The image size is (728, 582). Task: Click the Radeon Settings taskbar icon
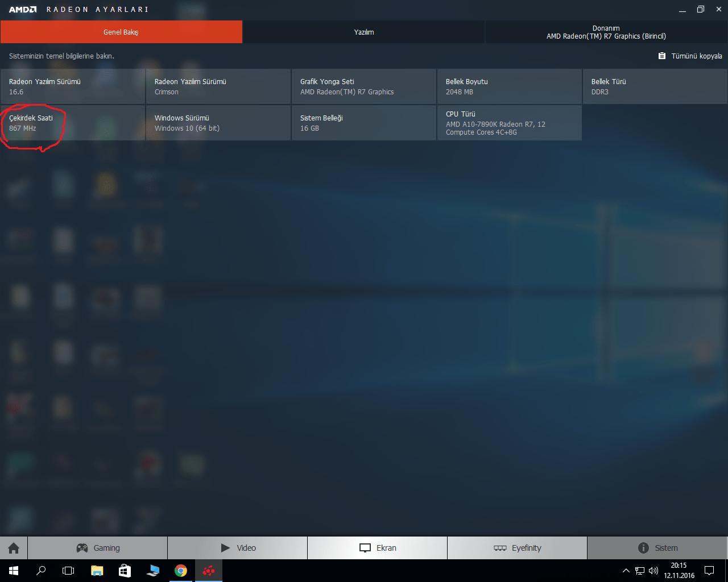(x=209, y=571)
